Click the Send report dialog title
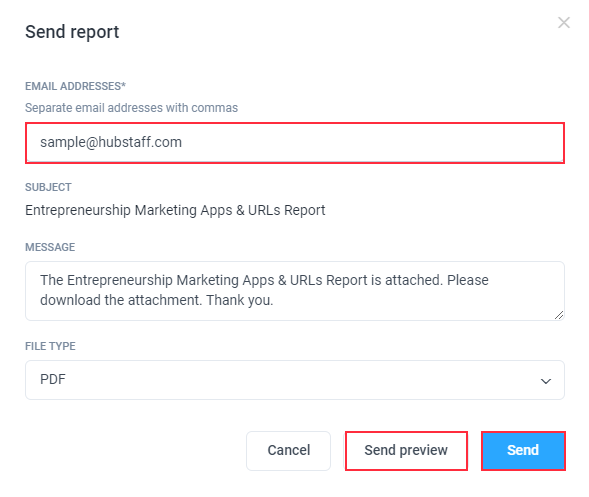This screenshot has width=589, height=497. coord(72,32)
